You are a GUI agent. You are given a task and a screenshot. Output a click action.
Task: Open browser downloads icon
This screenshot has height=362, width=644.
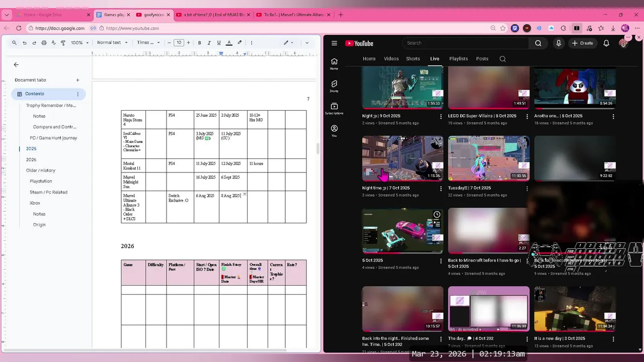coord(613,28)
